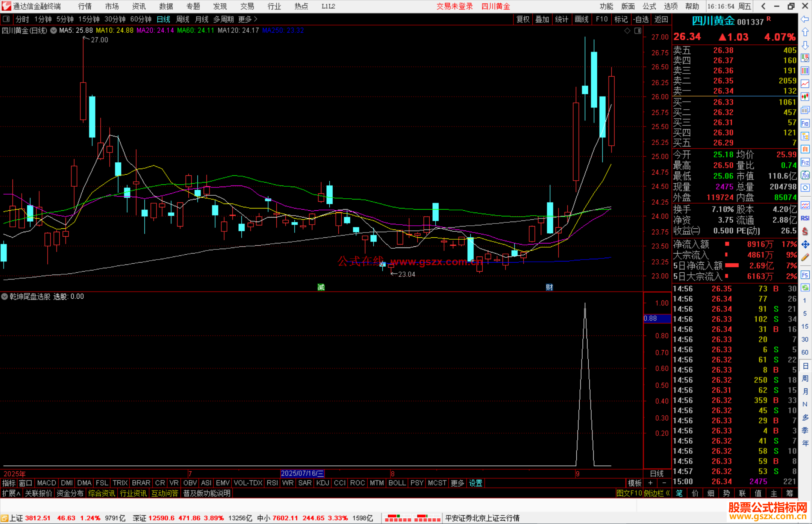The image size is (812, 524).
Task: Click the 设置 indicator settings button
Action: coord(476,483)
